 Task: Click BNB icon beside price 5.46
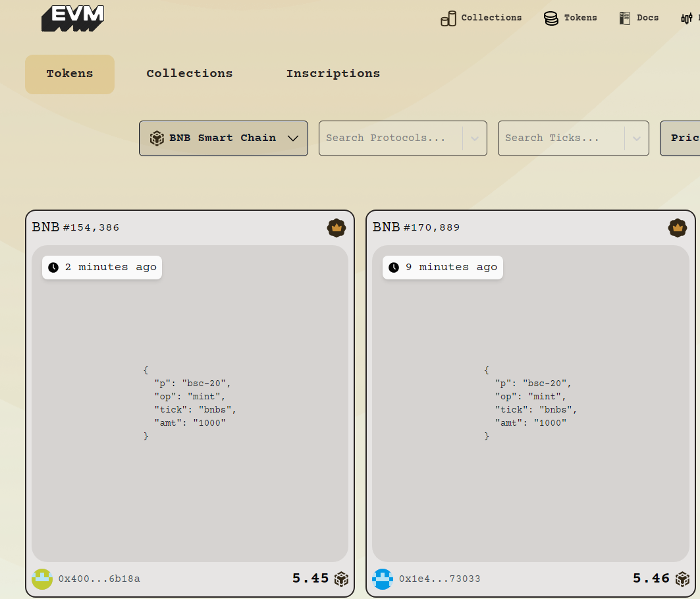pyautogui.click(x=682, y=579)
